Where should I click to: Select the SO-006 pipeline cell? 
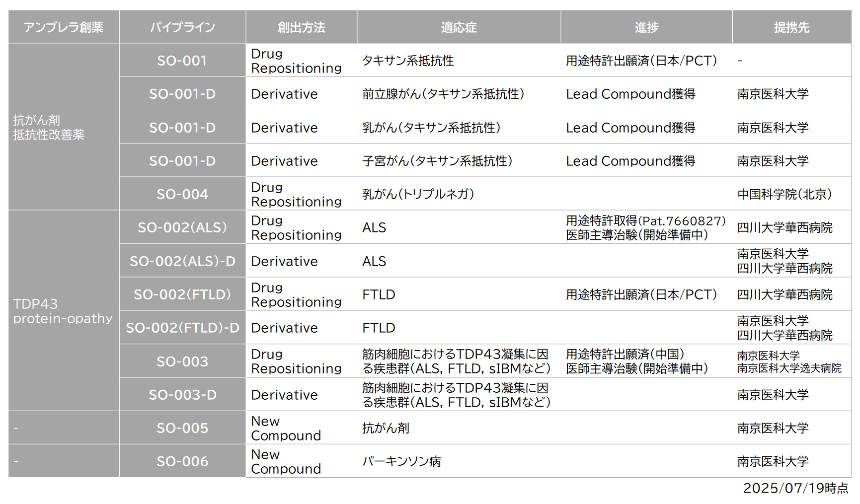pos(182,461)
